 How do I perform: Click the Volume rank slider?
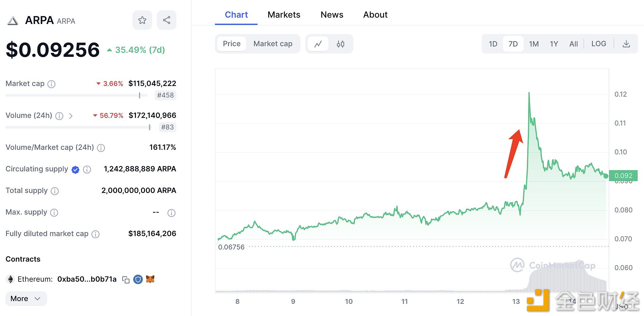click(78, 127)
